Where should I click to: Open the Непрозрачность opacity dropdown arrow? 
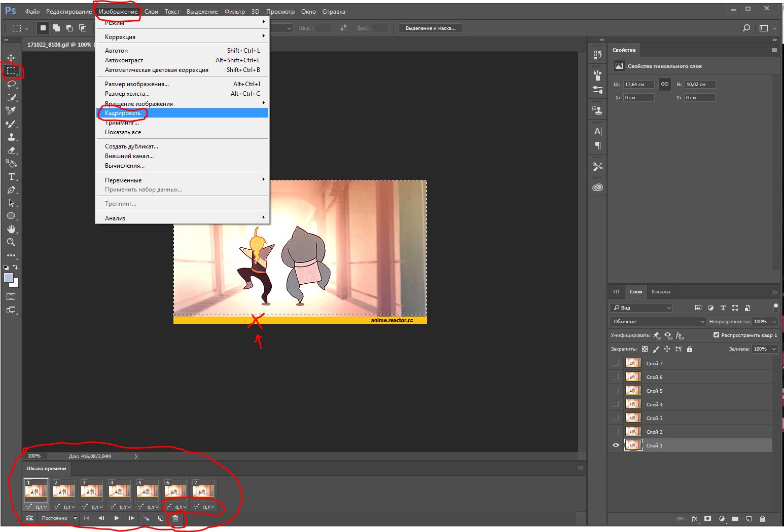tap(774, 322)
